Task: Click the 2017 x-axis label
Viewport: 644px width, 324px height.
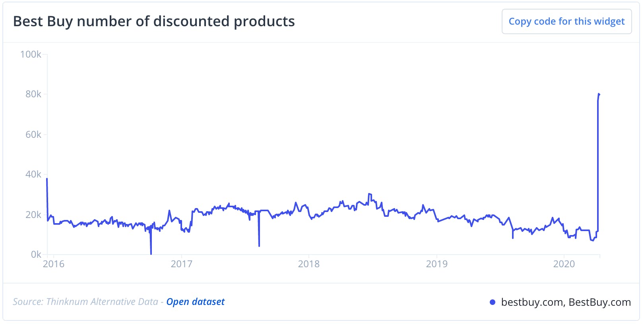Action: (181, 264)
